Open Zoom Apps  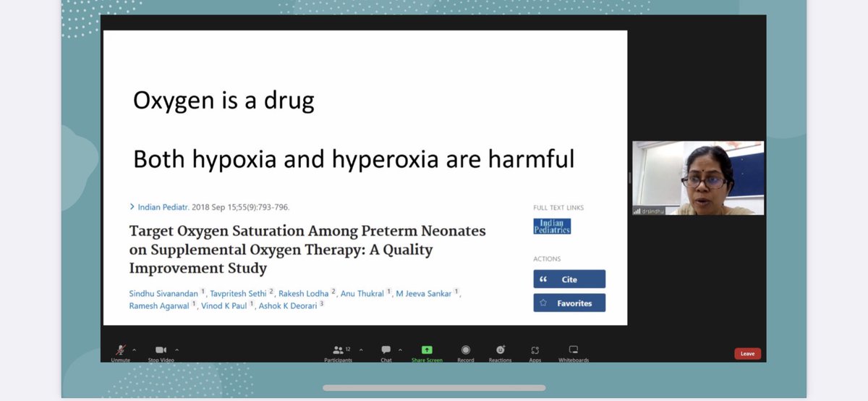coord(535,353)
